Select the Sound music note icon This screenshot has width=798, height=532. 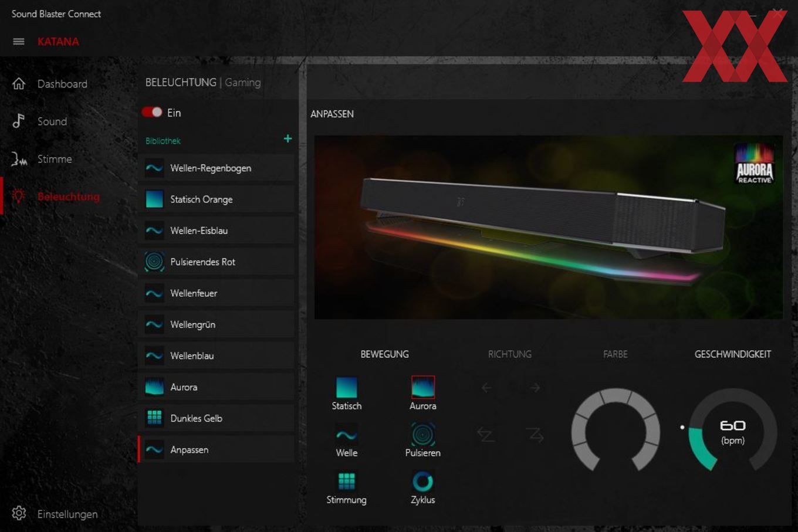(19, 121)
